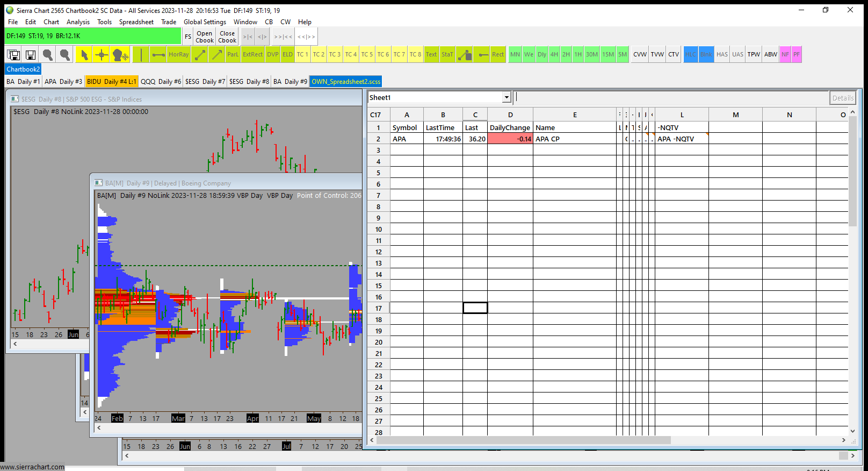Activate the chart crosshair values tool
The height and width of the screenshot is (471, 868).
[x=102, y=54]
